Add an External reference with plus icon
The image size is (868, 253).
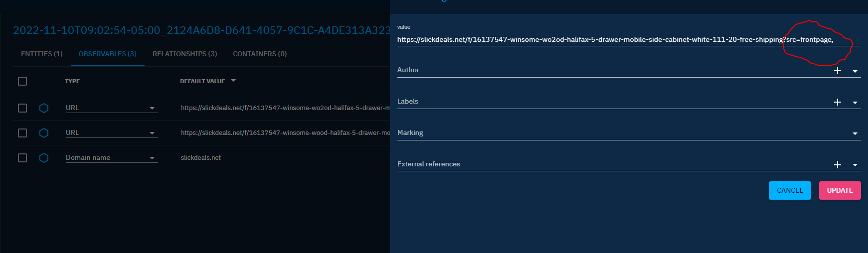[x=838, y=165]
